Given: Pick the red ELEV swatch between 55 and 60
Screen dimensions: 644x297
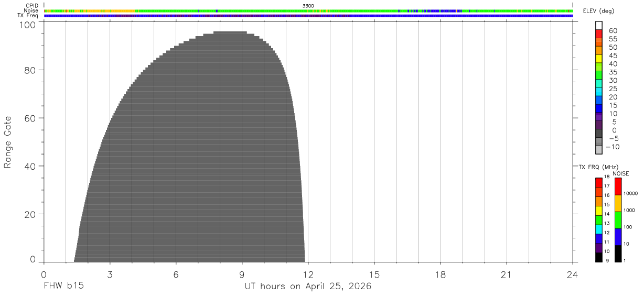Looking at the screenshot, I should pos(599,34).
